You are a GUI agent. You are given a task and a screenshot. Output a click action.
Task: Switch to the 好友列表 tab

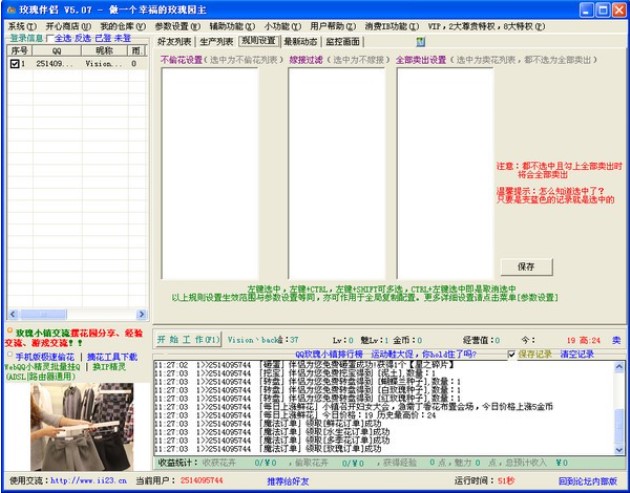click(x=175, y=42)
